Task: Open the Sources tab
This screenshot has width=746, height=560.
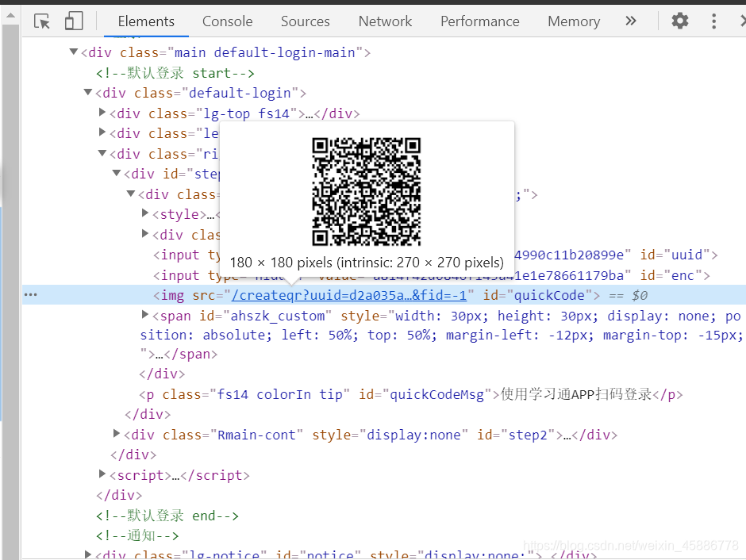Action: coord(305,21)
